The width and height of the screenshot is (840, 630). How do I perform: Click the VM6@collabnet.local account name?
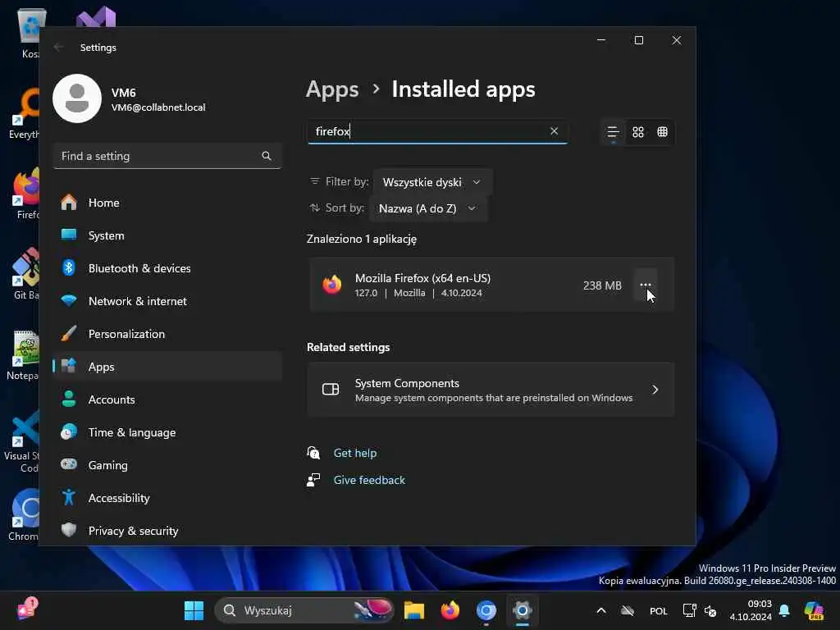158,107
